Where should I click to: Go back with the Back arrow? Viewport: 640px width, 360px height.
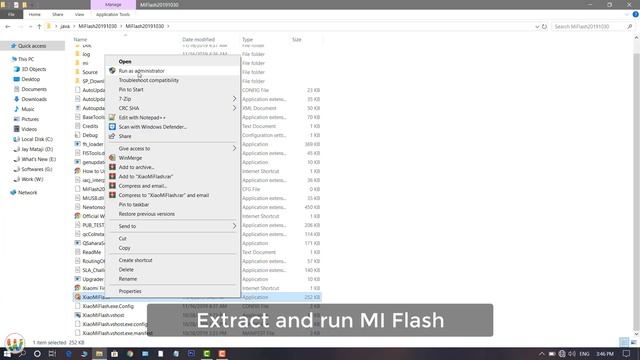coord(8,27)
